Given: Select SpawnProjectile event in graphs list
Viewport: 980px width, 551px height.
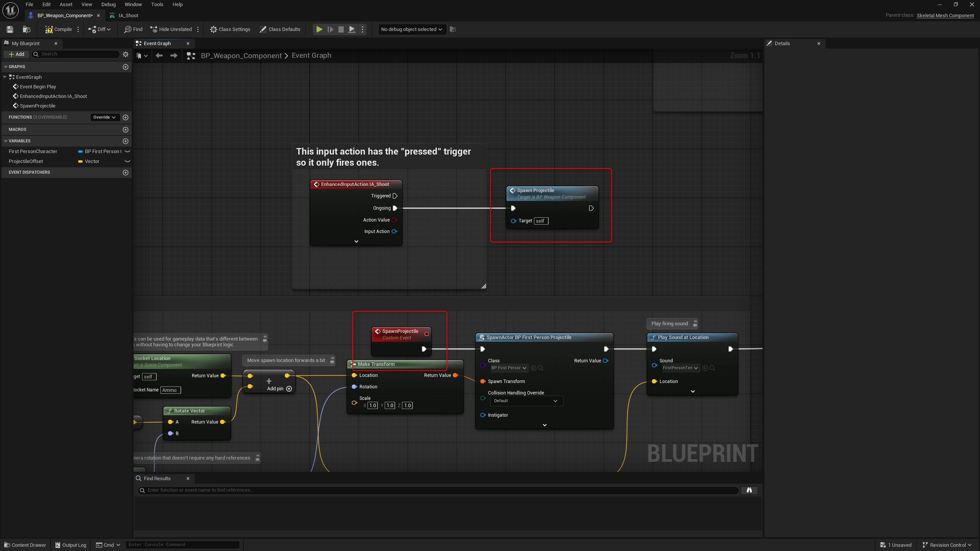Looking at the screenshot, I should click(x=38, y=106).
